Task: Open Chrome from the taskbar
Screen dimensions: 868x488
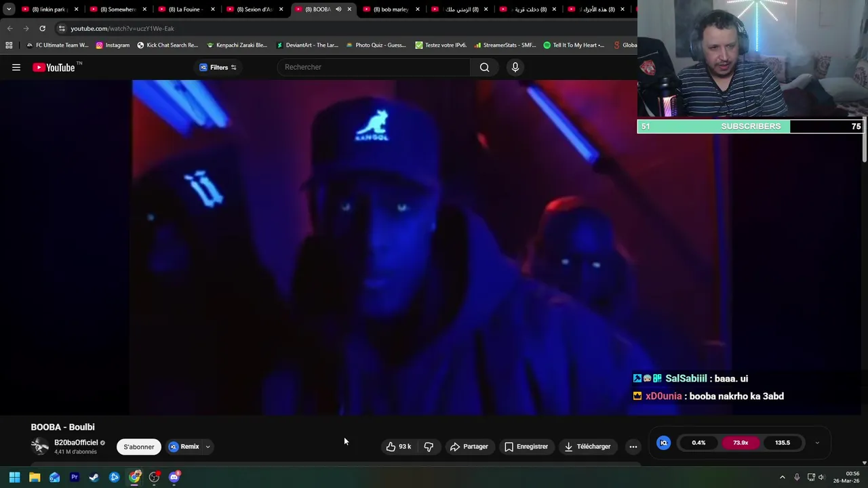Action: [134, 477]
